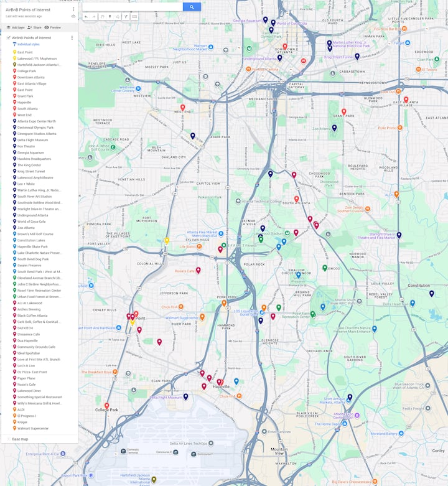Click the blue search magnifier button

192,7
